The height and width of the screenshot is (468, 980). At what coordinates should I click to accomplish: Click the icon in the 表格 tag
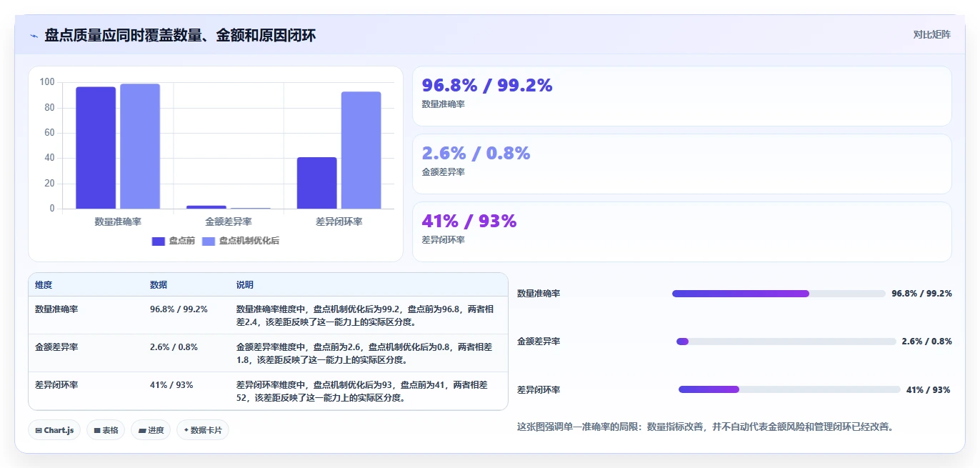pos(97,431)
